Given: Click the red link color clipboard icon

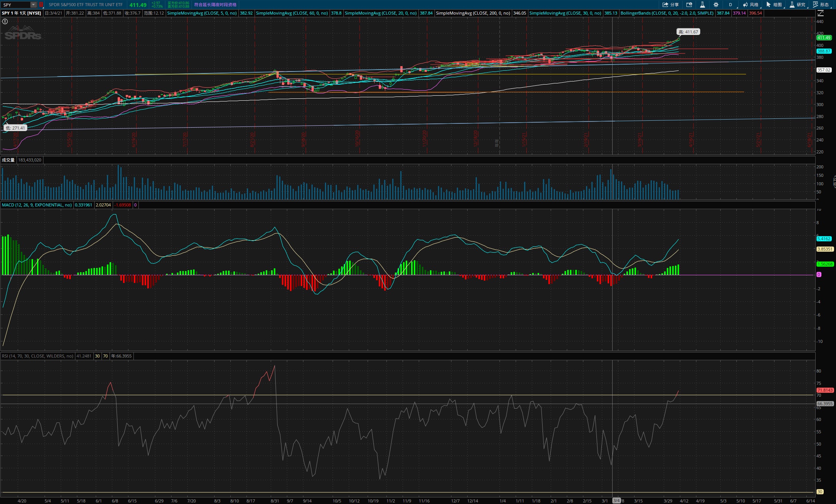Looking at the screenshot, I should (x=41, y=5).
